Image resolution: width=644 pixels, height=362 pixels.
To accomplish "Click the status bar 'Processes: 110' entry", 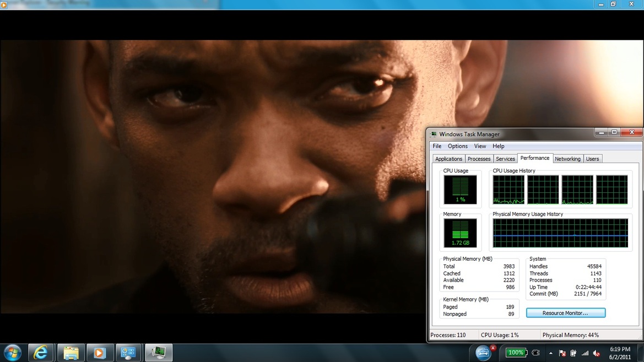I will pyautogui.click(x=448, y=335).
